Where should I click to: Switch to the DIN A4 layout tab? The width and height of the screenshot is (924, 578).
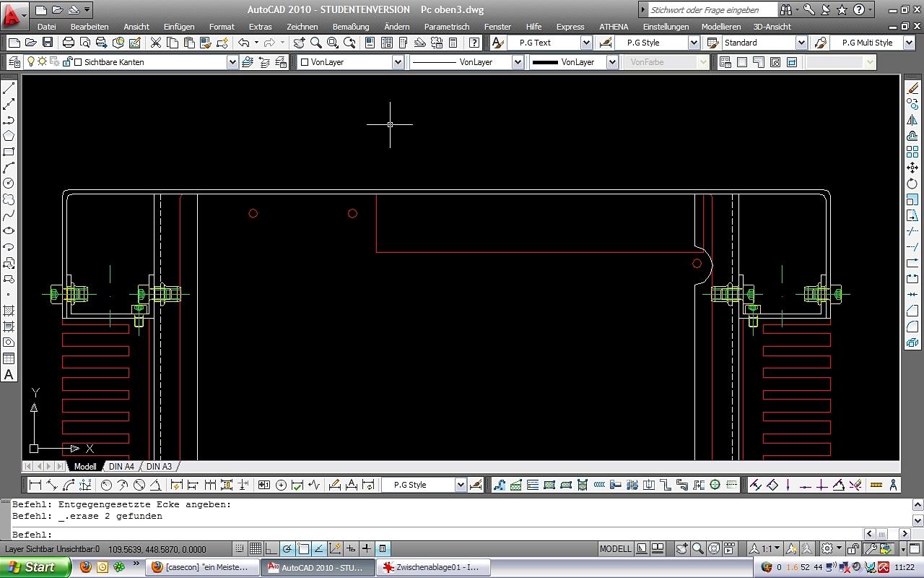(121, 467)
